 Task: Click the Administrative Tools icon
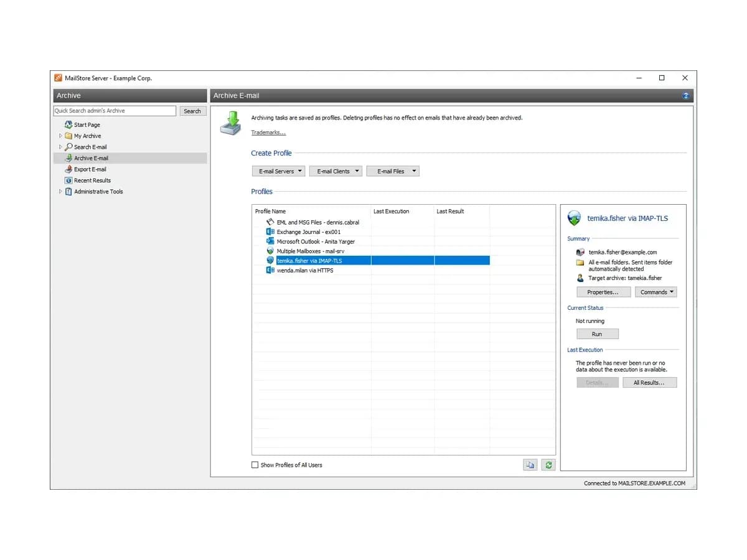(68, 192)
